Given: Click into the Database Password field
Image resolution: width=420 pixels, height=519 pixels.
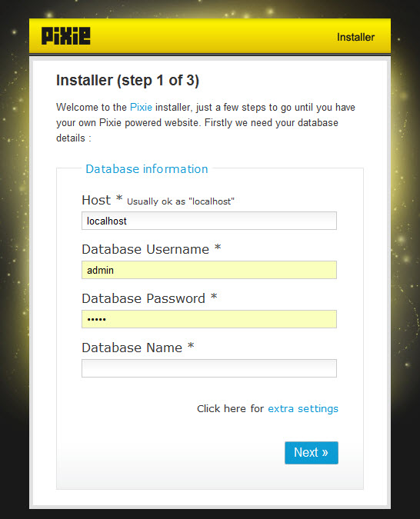Looking at the screenshot, I should (x=209, y=319).
